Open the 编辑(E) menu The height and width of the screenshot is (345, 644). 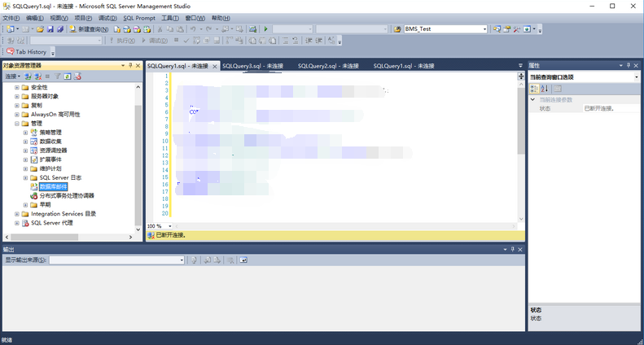34,18
